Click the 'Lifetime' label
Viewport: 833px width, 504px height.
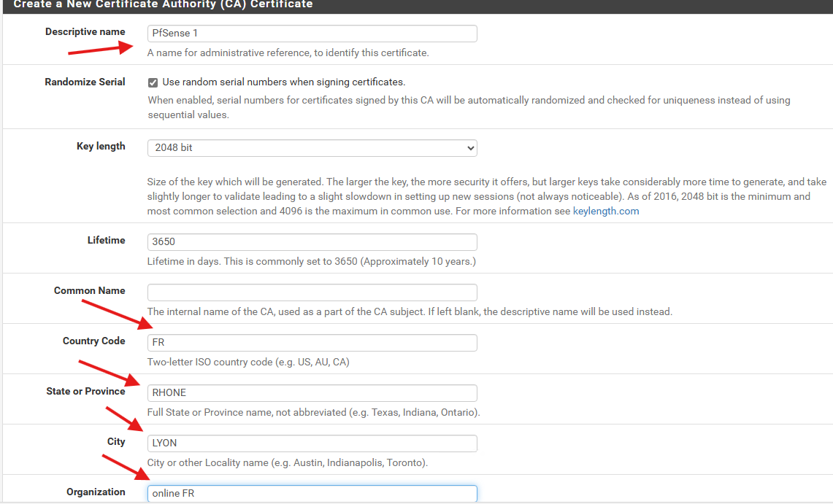pos(107,240)
